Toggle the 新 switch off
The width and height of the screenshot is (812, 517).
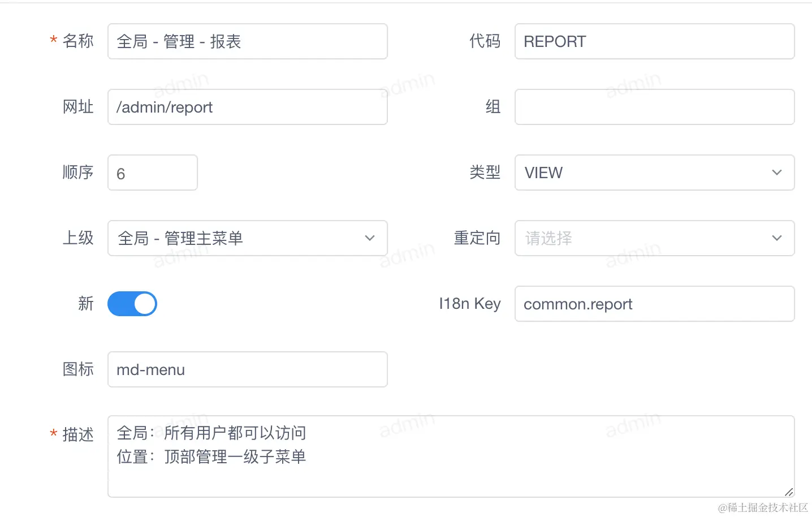coord(132,304)
